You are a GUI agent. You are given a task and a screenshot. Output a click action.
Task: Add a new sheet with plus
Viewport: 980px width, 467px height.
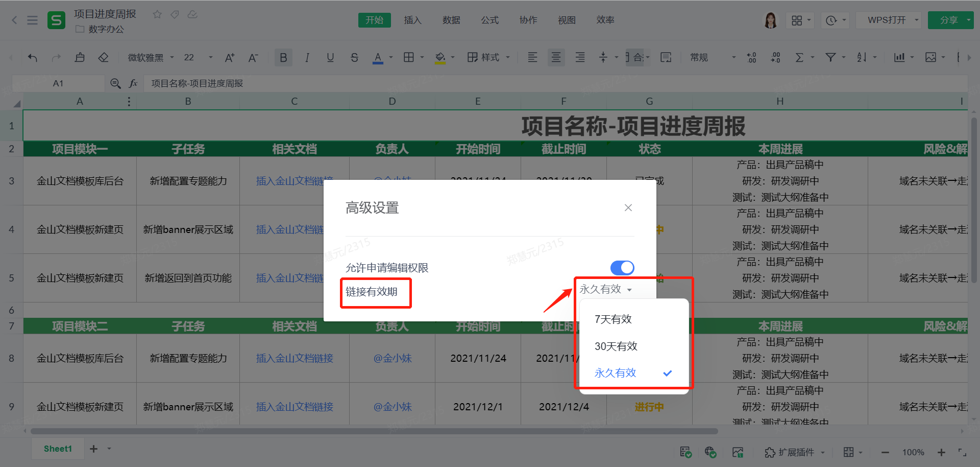93,449
